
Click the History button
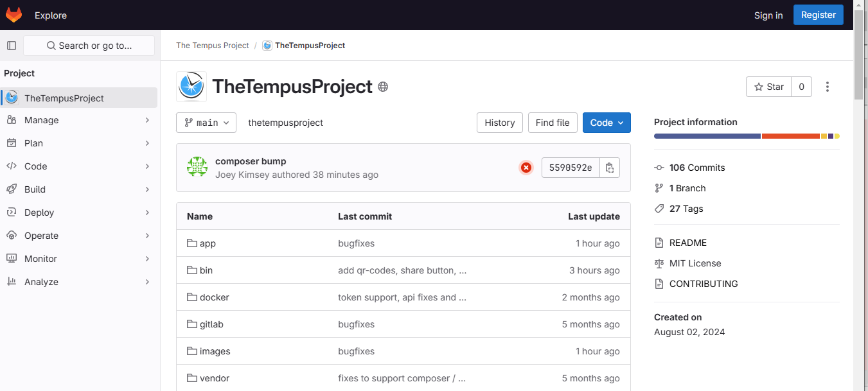coord(500,123)
